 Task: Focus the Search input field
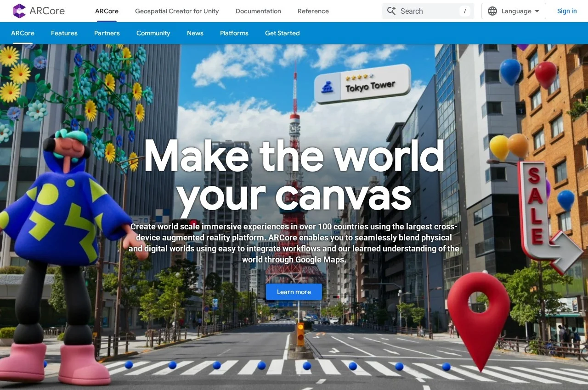[x=428, y=11]
